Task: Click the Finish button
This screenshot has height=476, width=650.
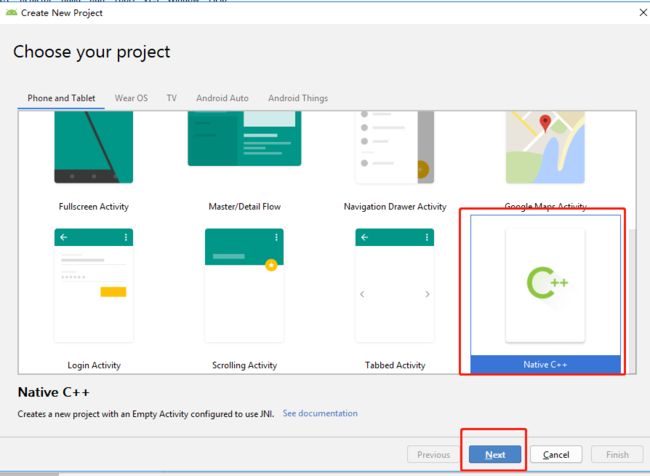Action: (x=617, y=454)
